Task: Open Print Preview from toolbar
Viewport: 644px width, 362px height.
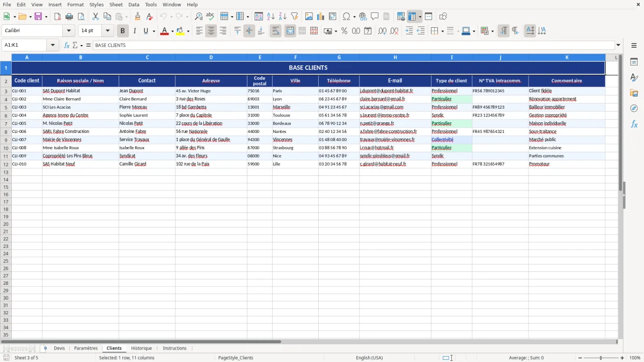Action: coord(81,17)
